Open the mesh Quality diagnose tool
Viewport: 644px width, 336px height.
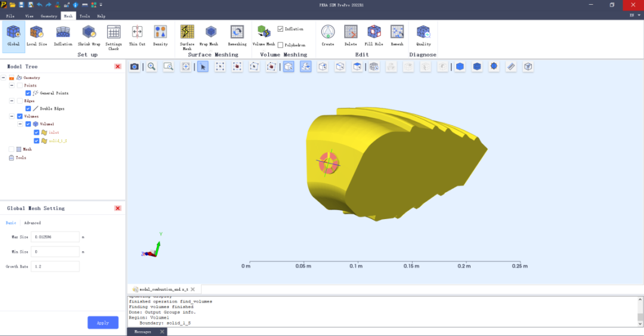(x=423, y=36)
